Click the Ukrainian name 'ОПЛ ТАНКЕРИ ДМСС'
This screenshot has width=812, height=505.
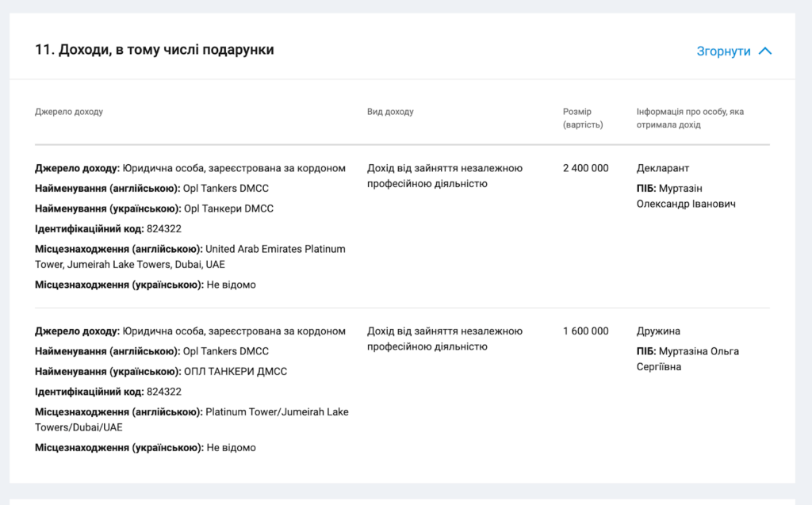pyautogui.click(x=235, y=371)
